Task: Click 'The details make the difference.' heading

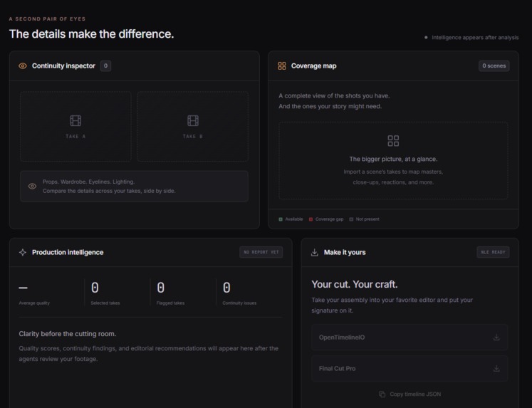Action: (92, 34)
